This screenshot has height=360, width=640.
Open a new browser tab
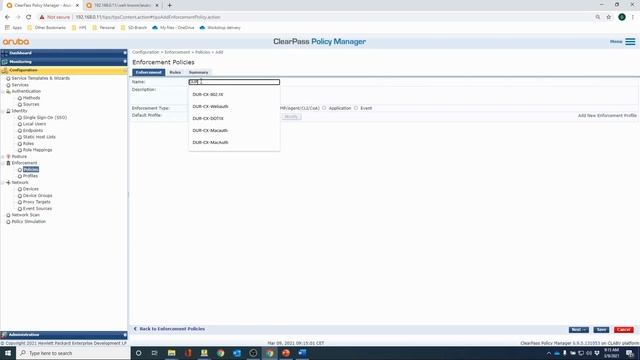point(169,5)
